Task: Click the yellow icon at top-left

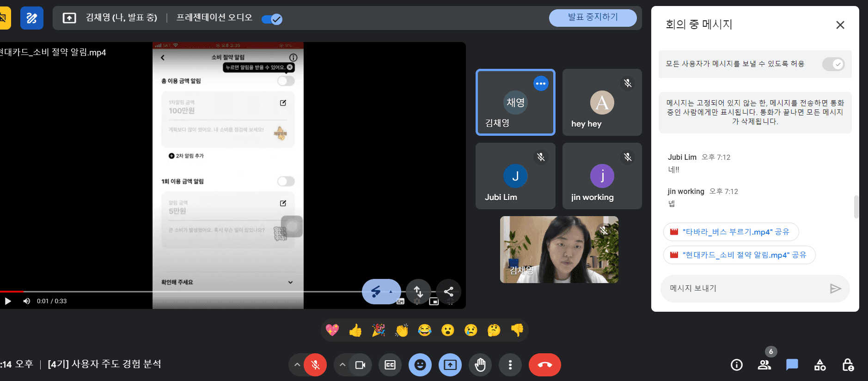Action: pyautogui.click(x=5, y=18)
